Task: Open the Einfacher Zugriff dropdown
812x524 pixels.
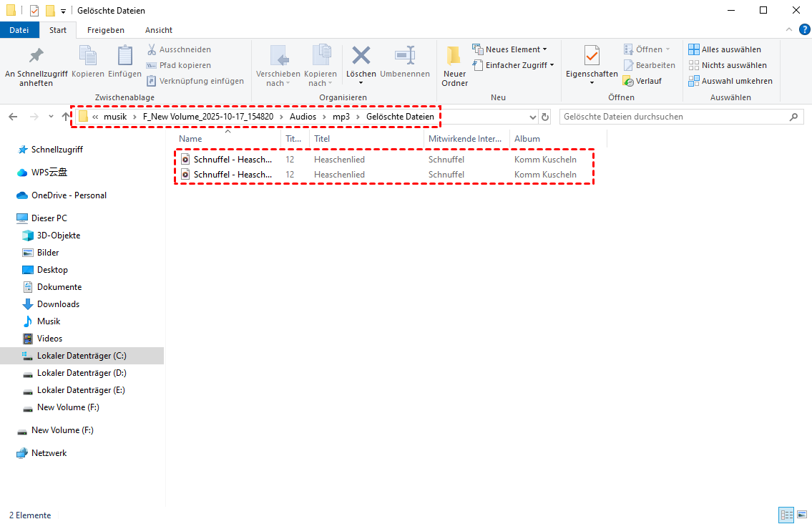Action: [514, 65]
